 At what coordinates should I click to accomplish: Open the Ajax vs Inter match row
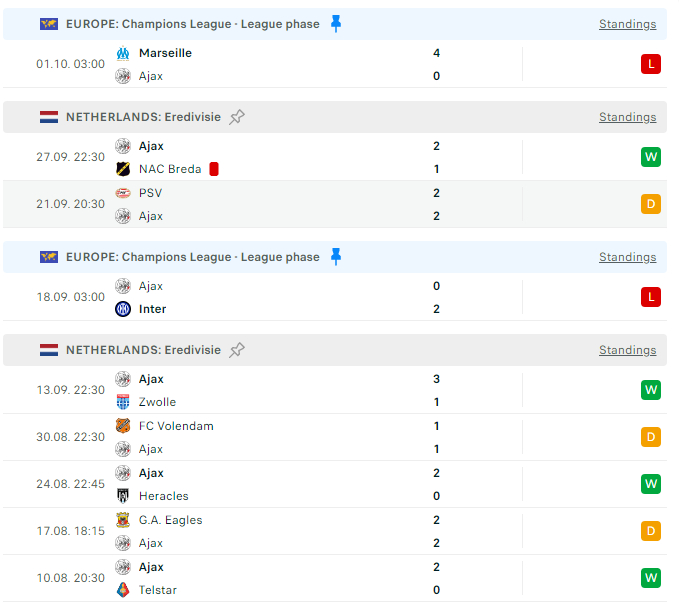point(300,297)
